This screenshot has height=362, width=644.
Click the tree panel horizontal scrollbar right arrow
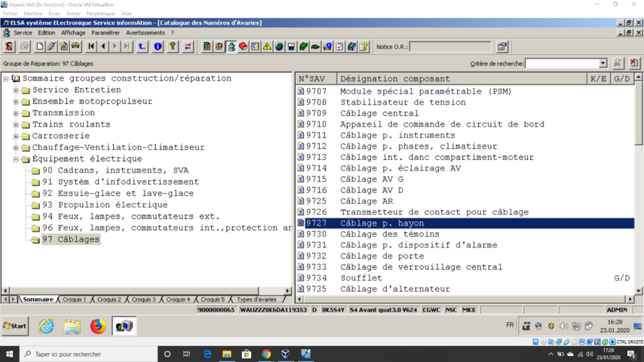(x=288, y=290)
